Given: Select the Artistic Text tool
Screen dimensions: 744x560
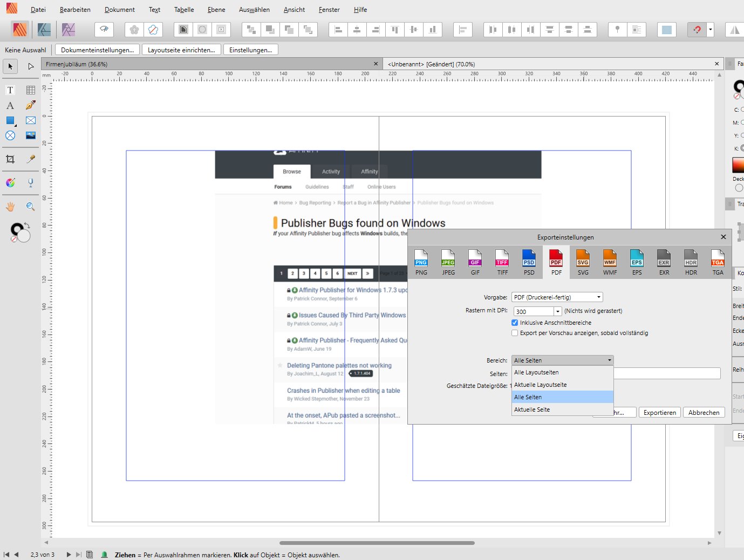Looking at the screenshot, I should click(10, 105).
